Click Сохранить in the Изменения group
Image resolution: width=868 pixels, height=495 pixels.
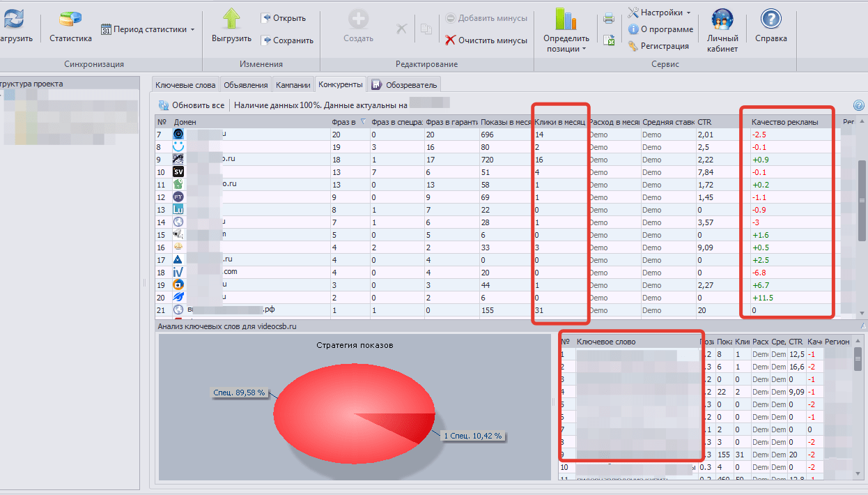287,40
